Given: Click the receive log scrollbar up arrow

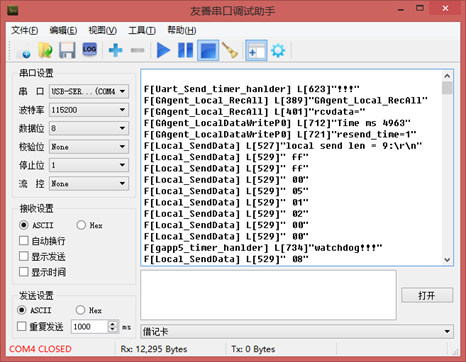Looking at the screenshot, I should [447, 76].
